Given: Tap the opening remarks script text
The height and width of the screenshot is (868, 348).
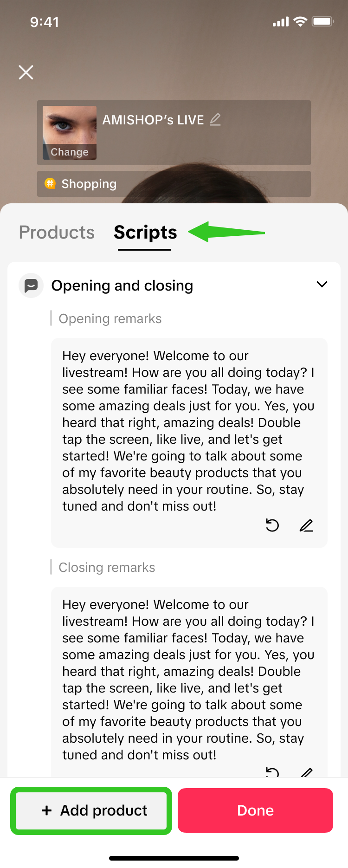Looking at the screenshot, I should pyautogui.click(x=188, y=431).
